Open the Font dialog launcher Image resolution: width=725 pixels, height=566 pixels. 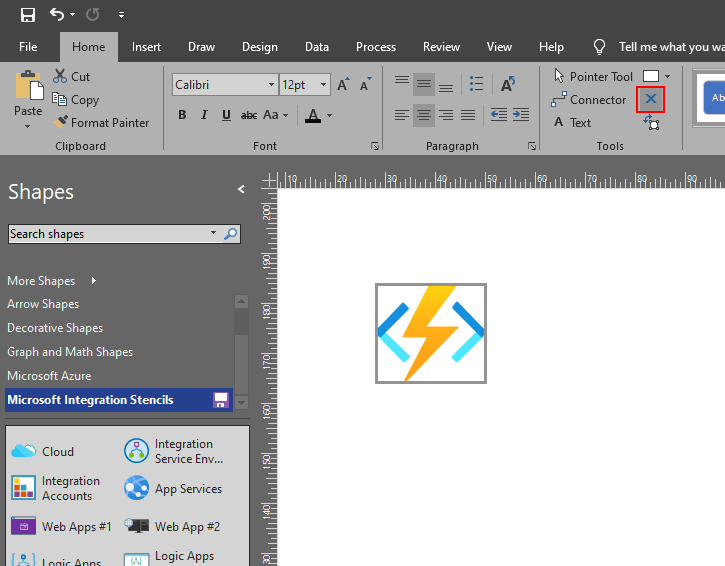tap(375, 146)
